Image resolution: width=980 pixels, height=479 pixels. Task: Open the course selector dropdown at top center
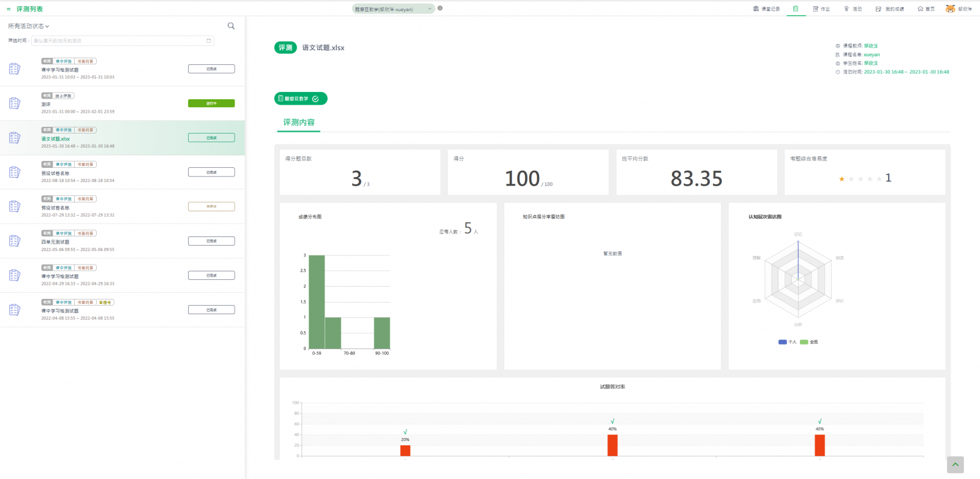(393, 9)
